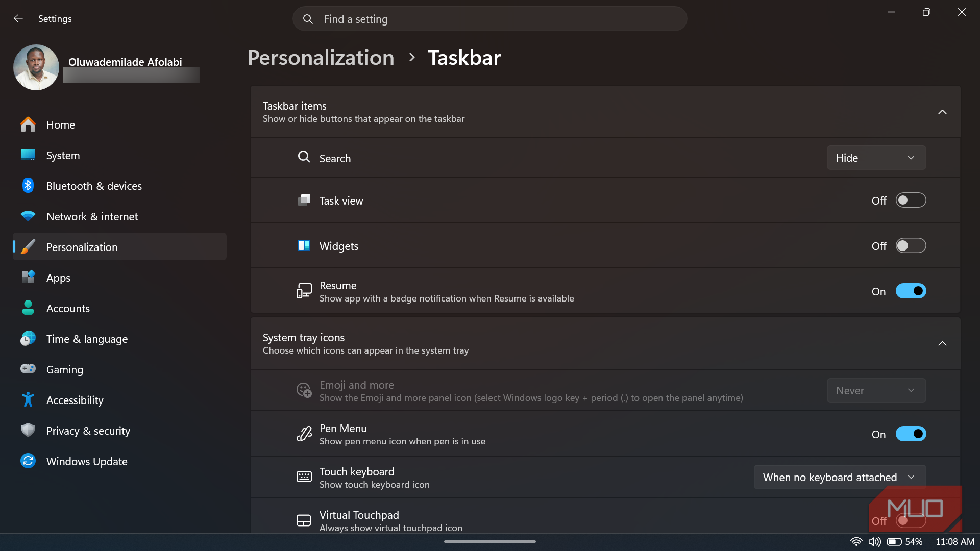Turn on the Task view toggle
This screenshot has width=980, height=551.
911,200
